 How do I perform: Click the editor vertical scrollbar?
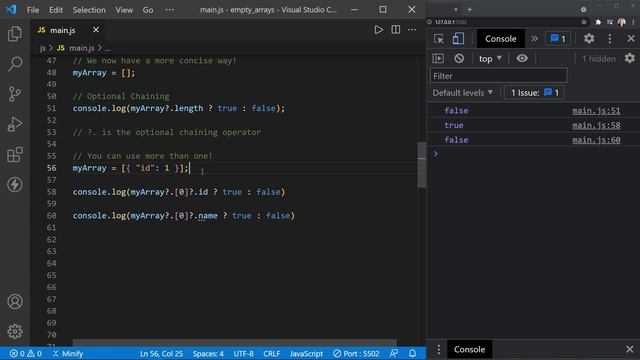[x=422, y=165]
